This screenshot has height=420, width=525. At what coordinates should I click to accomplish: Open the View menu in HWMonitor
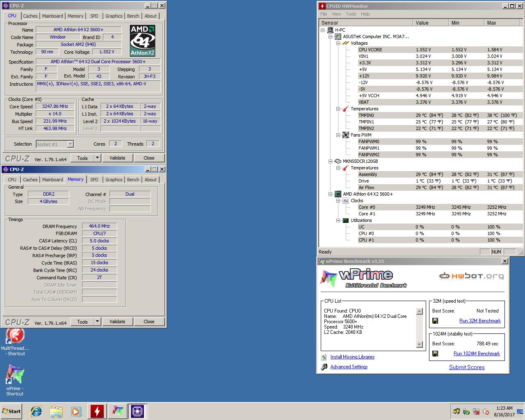coord(336,14)
